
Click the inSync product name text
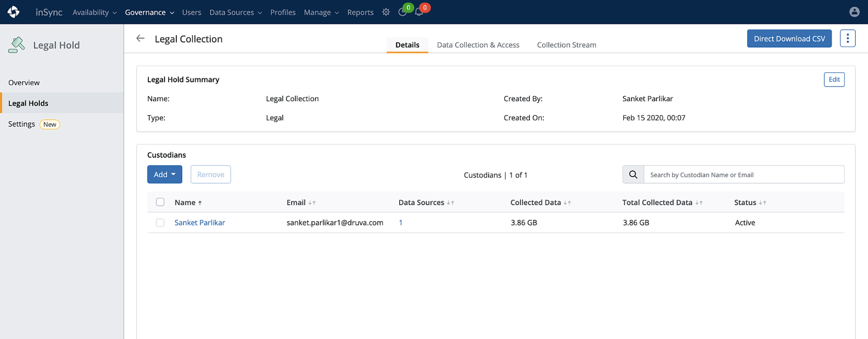tap(49, 12)
